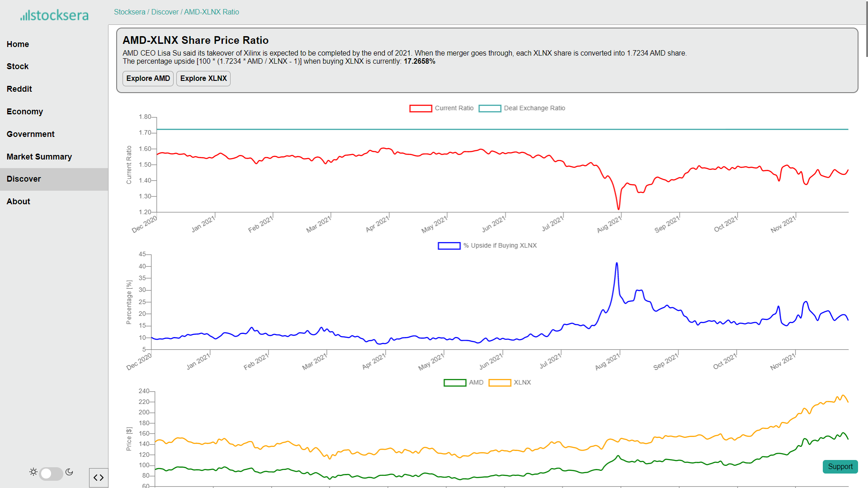Screen dimensions: 868x488
Task: Collapse sidebar with the arrows button
Action: [99, 478]
